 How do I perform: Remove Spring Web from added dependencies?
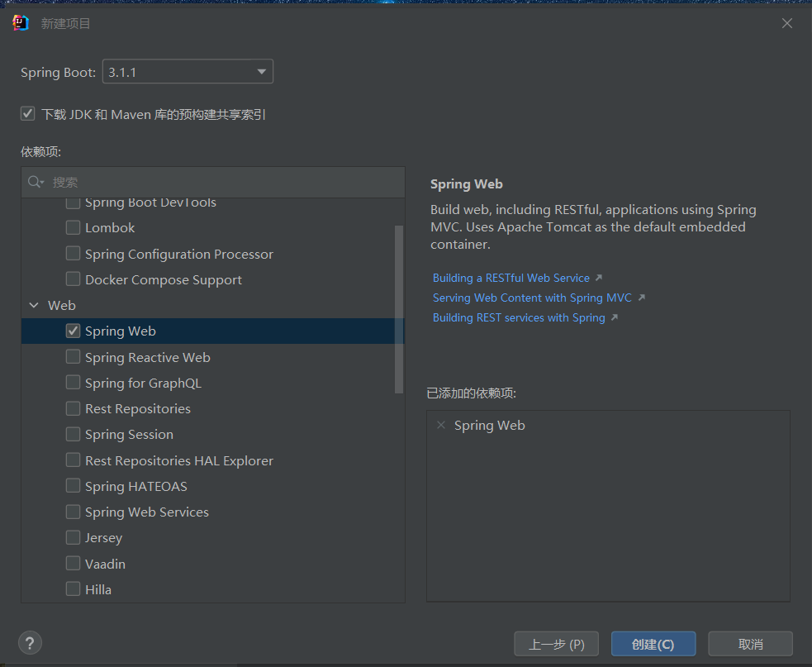coord(441,426)
